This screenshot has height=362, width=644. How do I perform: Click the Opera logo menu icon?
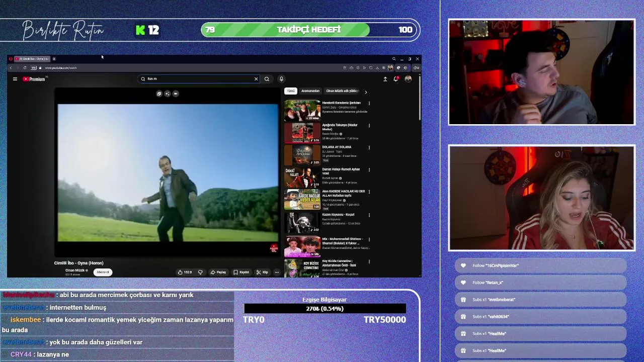11,59
